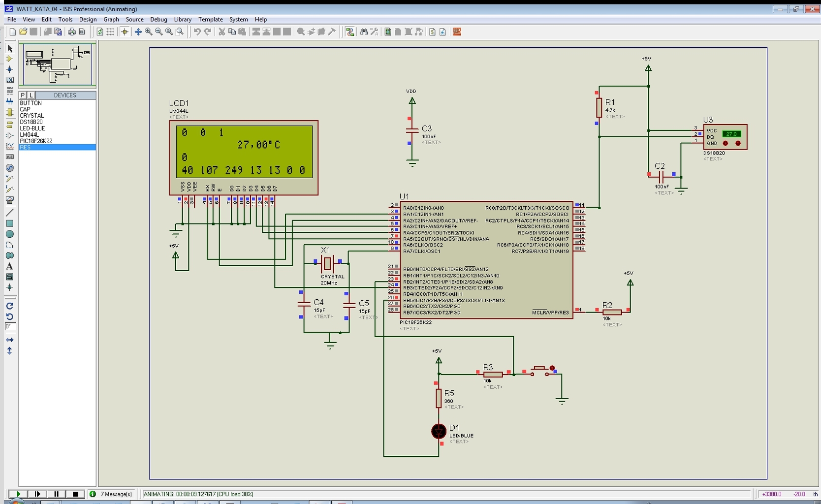The height and width of the screenshot is (504, 821).
Task: Choose the Generator mode sine icon
Action: pyautogui.click(x=9, y=168)
